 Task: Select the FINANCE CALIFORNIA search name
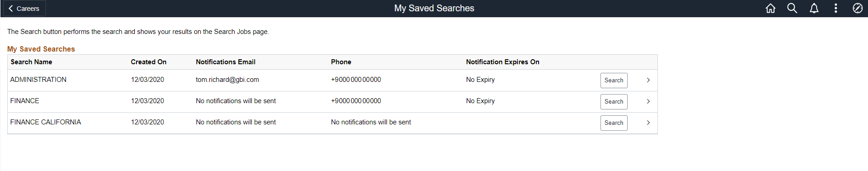tap(46, 122)
